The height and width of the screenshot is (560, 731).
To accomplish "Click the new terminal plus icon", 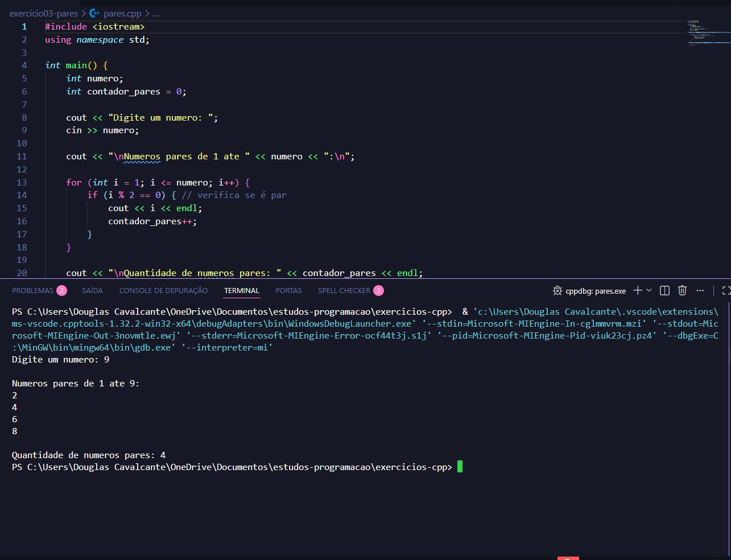I will coord(638,290).
